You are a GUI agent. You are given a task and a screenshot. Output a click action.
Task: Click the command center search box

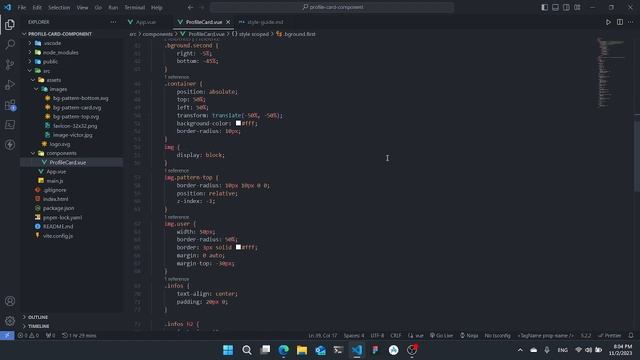tap(332, 7)
